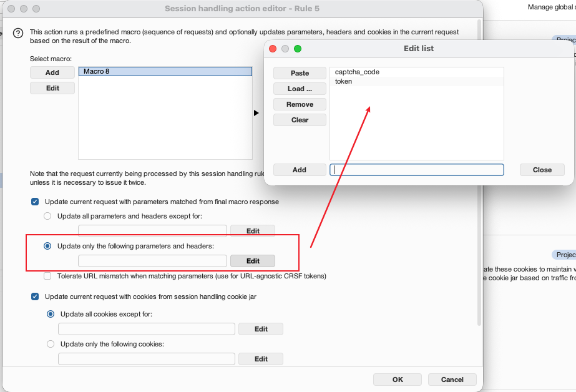The image size is (576, 392).
Task: Click Edit for 'only the following parameters and headers'
Action: 253,261
